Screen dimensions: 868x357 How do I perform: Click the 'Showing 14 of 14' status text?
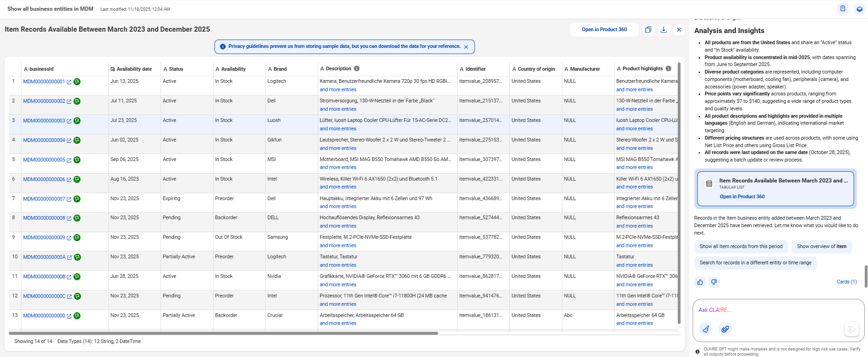[33, 342]
